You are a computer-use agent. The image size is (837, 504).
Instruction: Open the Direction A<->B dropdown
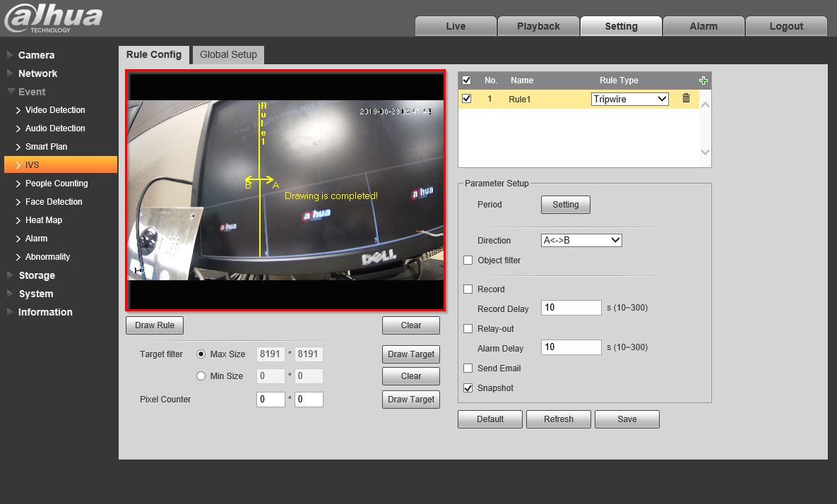click(581, 241)
